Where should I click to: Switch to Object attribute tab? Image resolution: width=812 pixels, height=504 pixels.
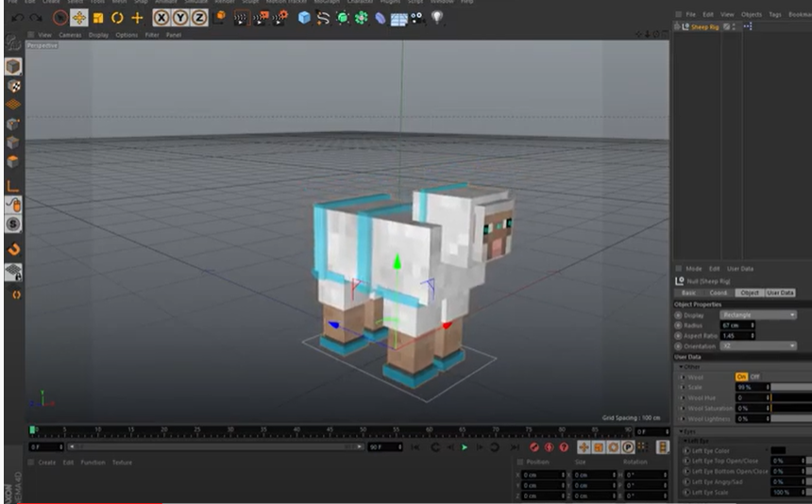coord(750,293)
